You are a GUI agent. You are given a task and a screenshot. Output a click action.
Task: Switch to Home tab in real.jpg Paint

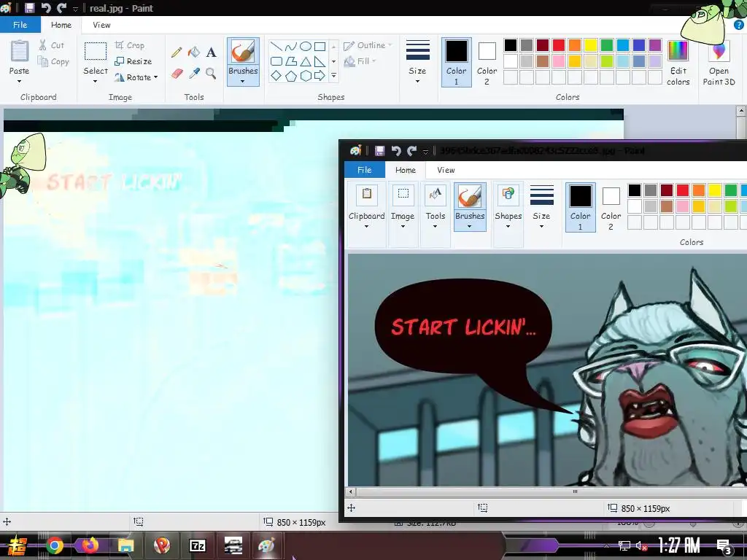[61, 25]
